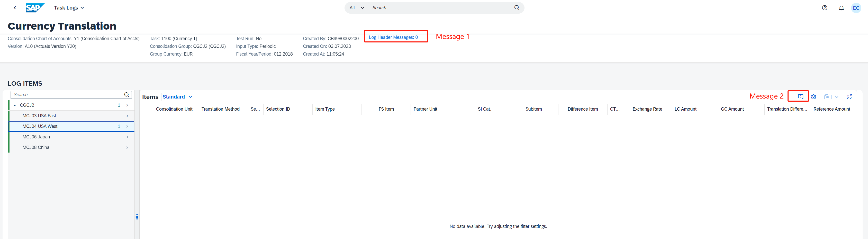Image resolution: width=868 pixels, height=239 pixels.
Task: Open MCJ03 USA East row arrow
Action: [x=127, y=116]
